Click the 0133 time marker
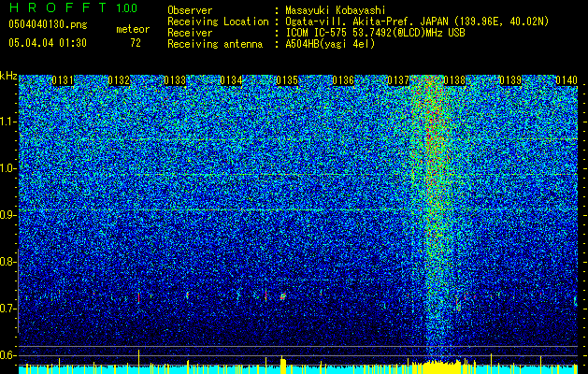The width and height of the screenshot is (588, 374). pyautogui.click(x=175, y=80)
